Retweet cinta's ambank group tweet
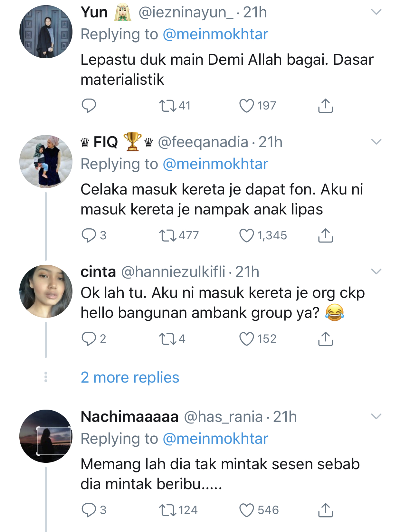The image size is (400, 532). coord(168,339)
